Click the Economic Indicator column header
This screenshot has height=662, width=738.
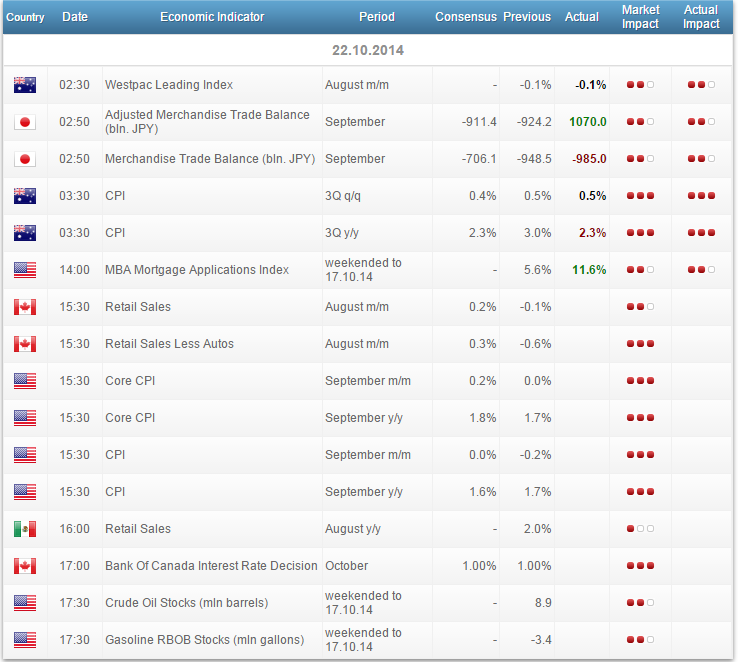(x=212, y=17)
